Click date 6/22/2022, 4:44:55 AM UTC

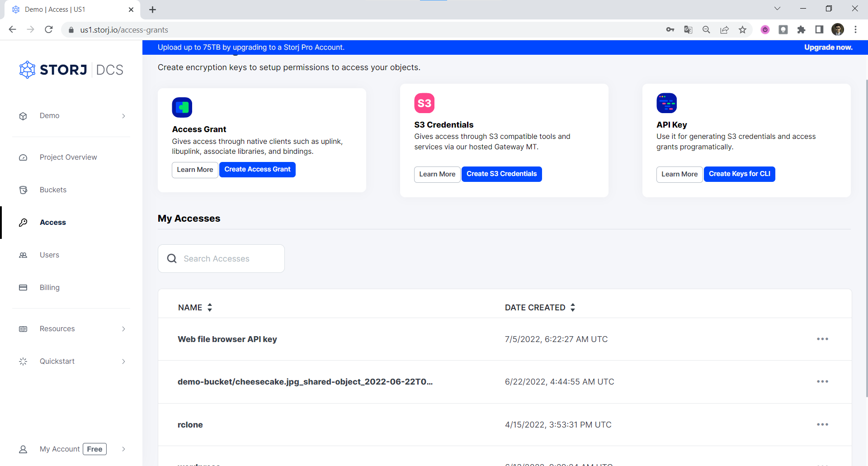tap(560, 382)
